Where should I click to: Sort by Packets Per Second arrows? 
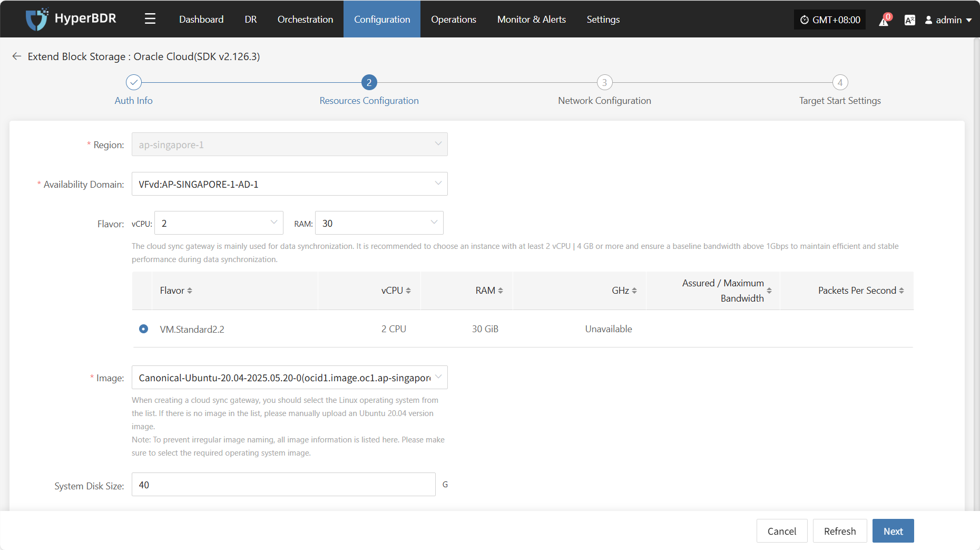tap(901, 291)
